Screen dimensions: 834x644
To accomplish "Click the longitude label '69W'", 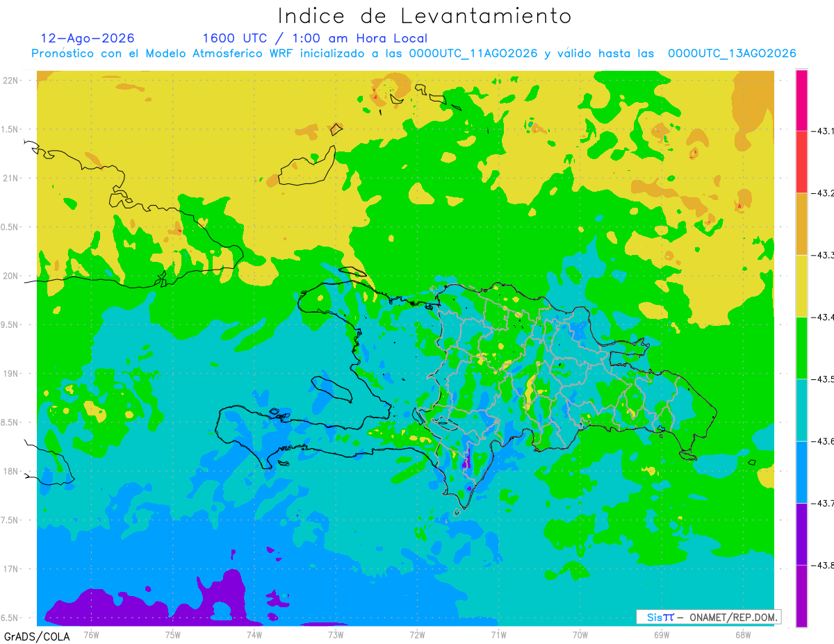I will pyautogui.click(x=662, y=634).
